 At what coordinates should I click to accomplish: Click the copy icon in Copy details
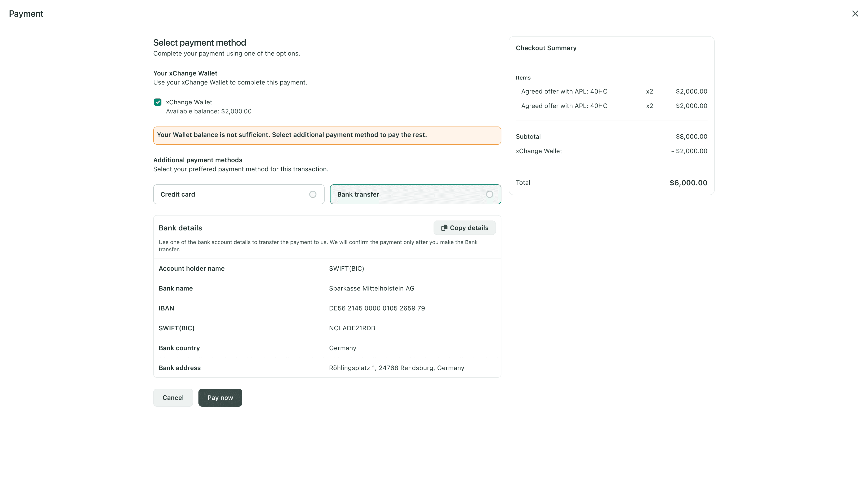(444, 228)
